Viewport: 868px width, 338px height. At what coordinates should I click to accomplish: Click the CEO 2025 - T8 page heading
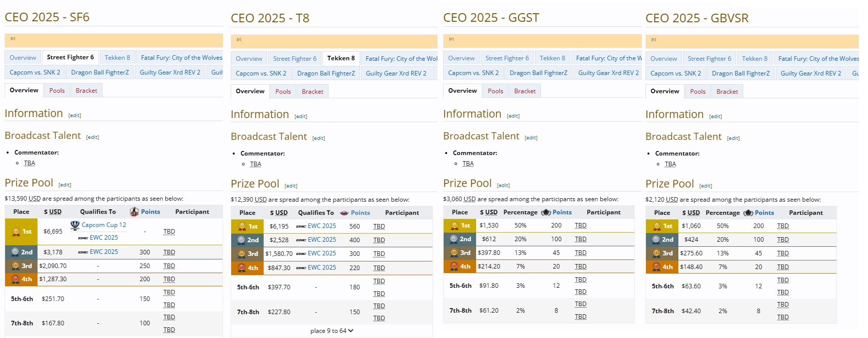point(270,18)
